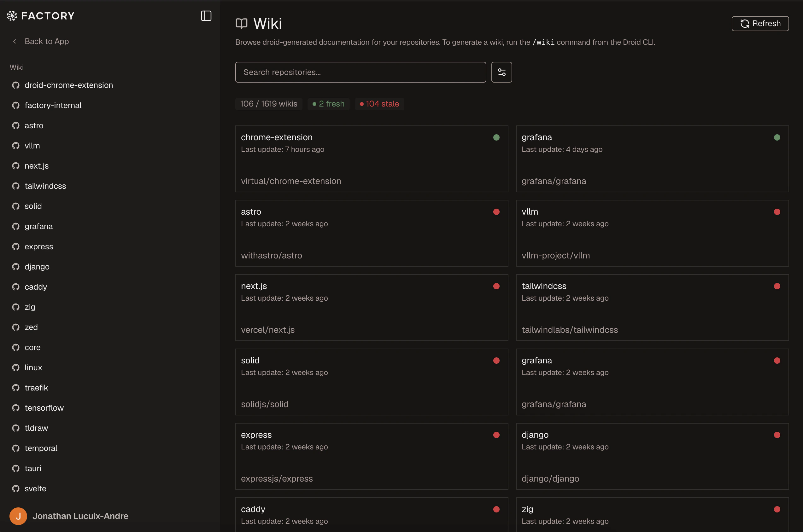Open the caddy wiki card
Screen dimensions: 803x532
point(372,515)
